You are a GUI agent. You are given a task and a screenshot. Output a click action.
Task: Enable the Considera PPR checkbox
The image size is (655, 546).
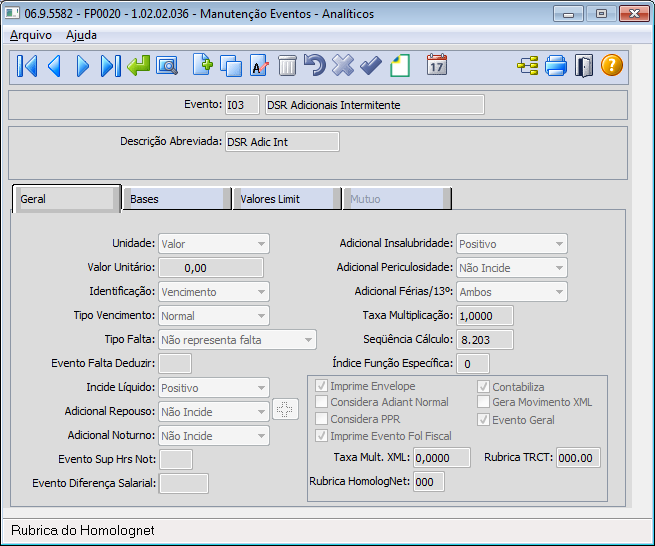(322, 419)
